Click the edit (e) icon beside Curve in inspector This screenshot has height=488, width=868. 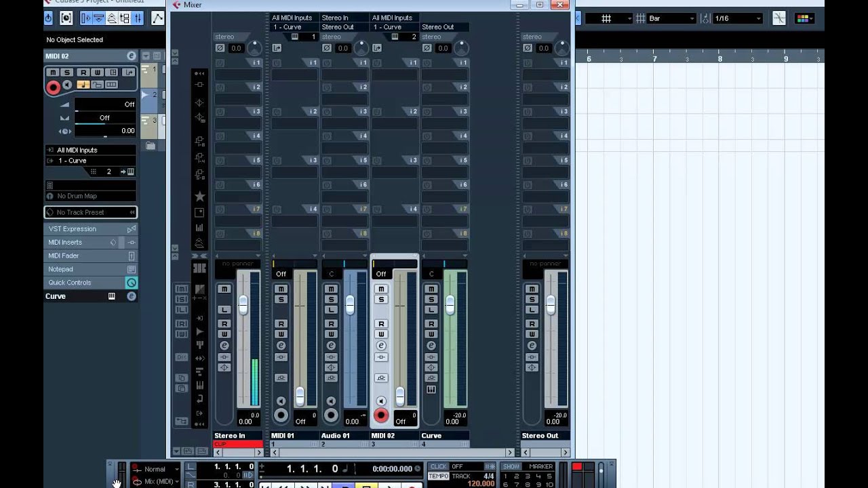(132, 296)
